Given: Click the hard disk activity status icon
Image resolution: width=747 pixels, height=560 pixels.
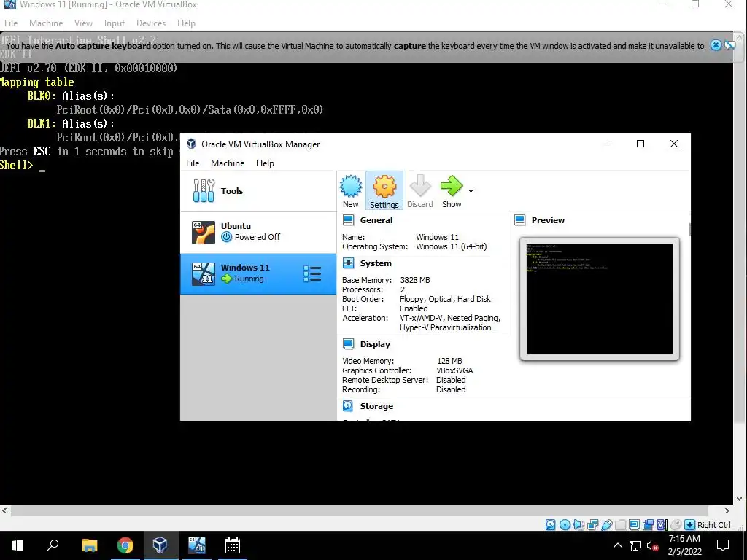Looking at the screenshot, I should click(x=550, y=525).
